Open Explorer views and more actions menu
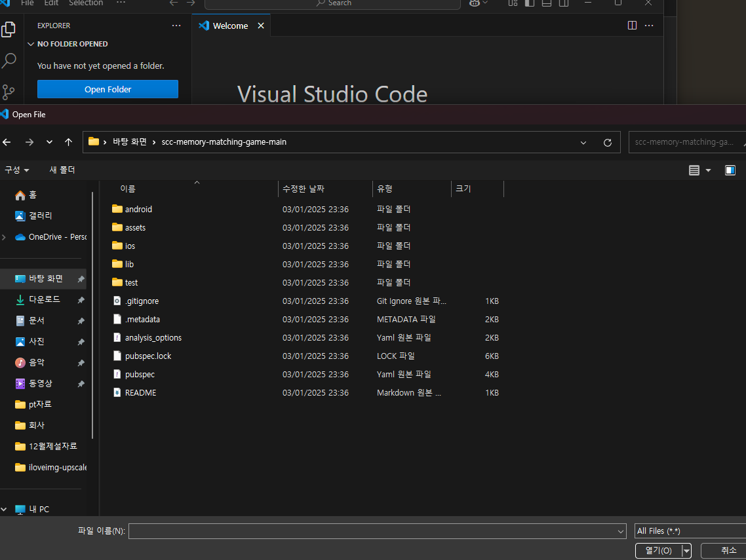Image resolution: width=746 pixels, height=560 pixels. click(x=176, y=26)
